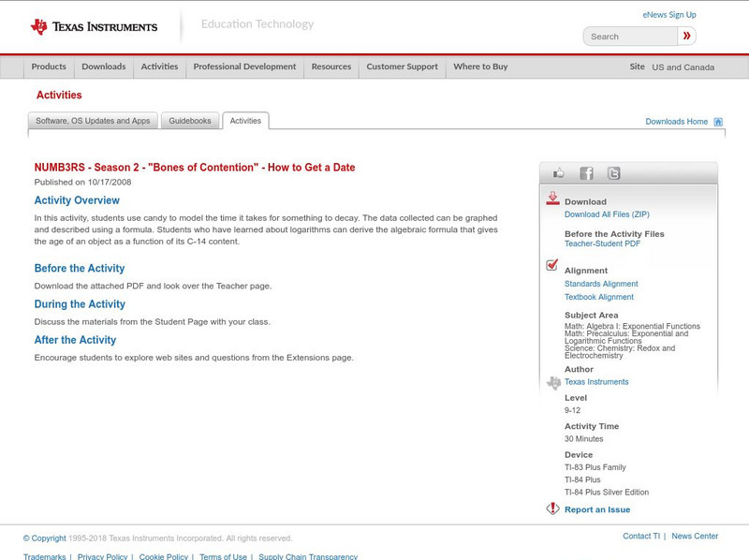749x560 pixels.
Task: Open the Trademarks footer link
Action: tap(44, 556)
